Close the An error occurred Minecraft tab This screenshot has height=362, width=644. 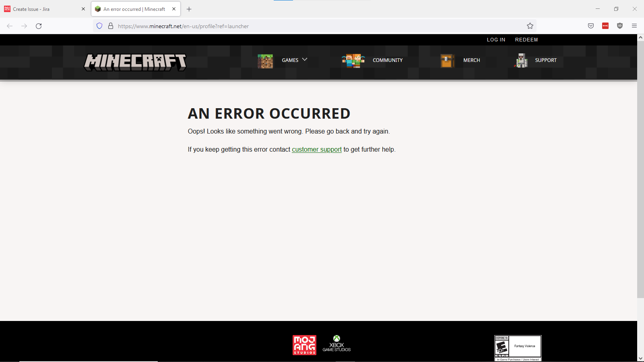click(174, 9)
